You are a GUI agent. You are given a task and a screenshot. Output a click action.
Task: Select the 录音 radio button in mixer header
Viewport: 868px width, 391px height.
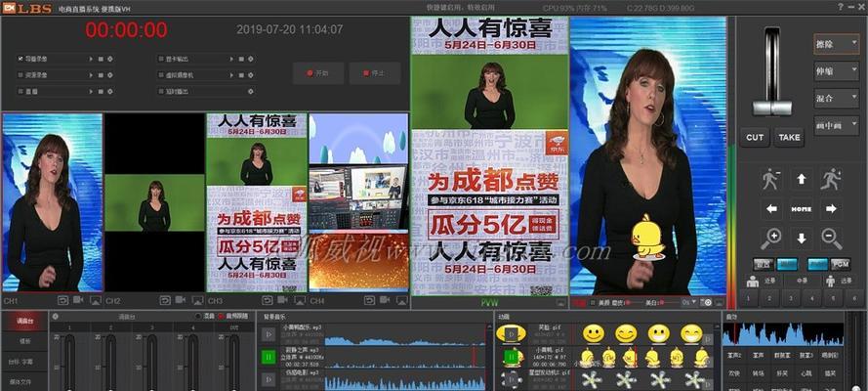pos(198,317)
